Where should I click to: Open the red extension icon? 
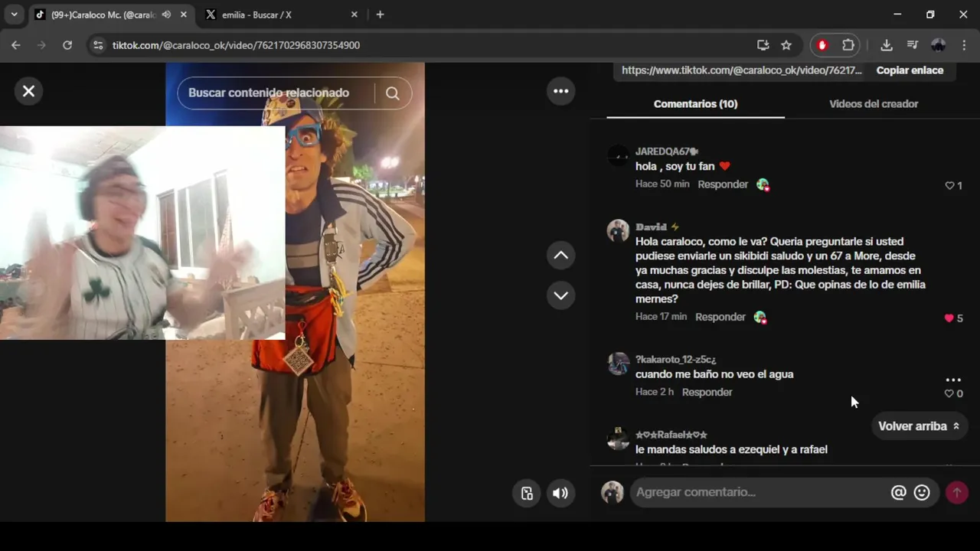[822, 45]
